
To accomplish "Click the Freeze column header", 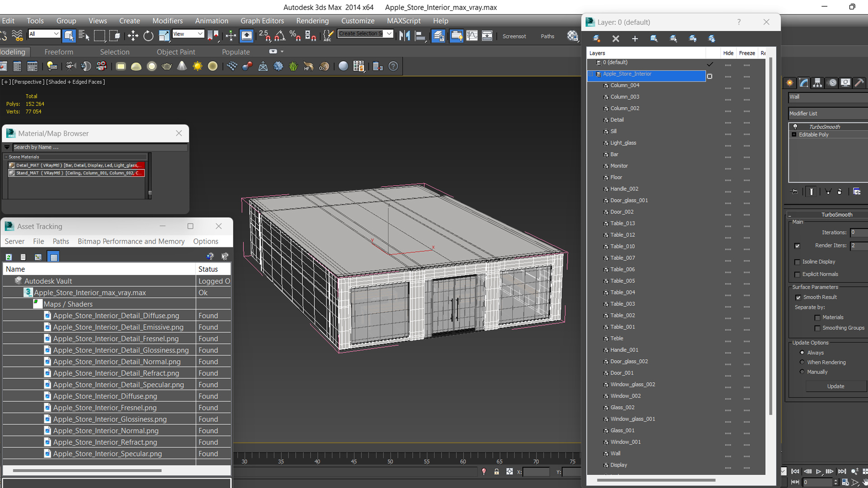I will tap(747, 53).
